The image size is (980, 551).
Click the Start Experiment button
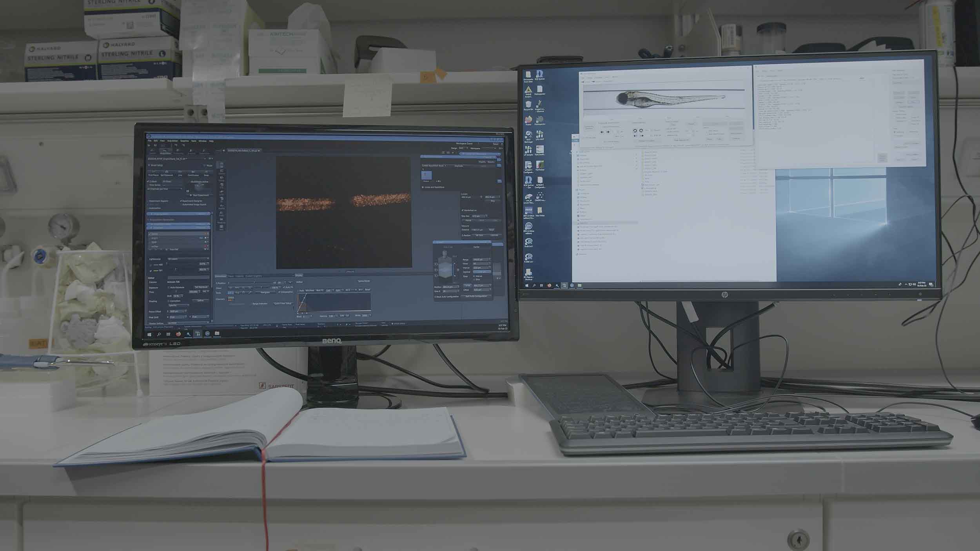coord(199,195)
